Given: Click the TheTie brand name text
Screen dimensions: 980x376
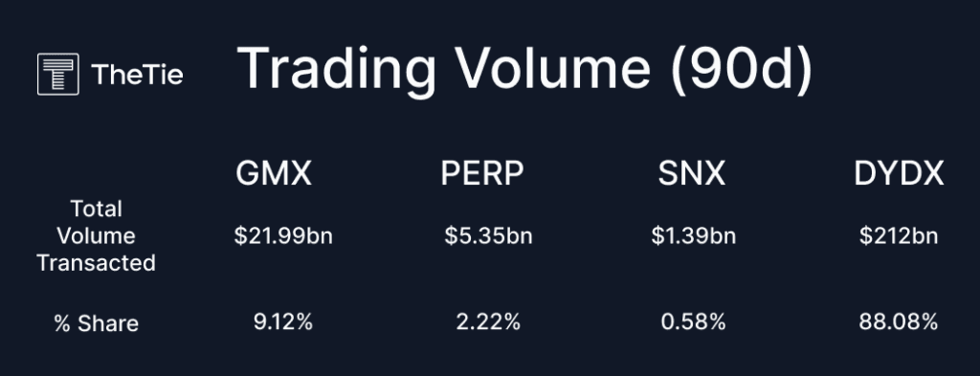Looking at the screenshot, I should [x=138, y=75].
